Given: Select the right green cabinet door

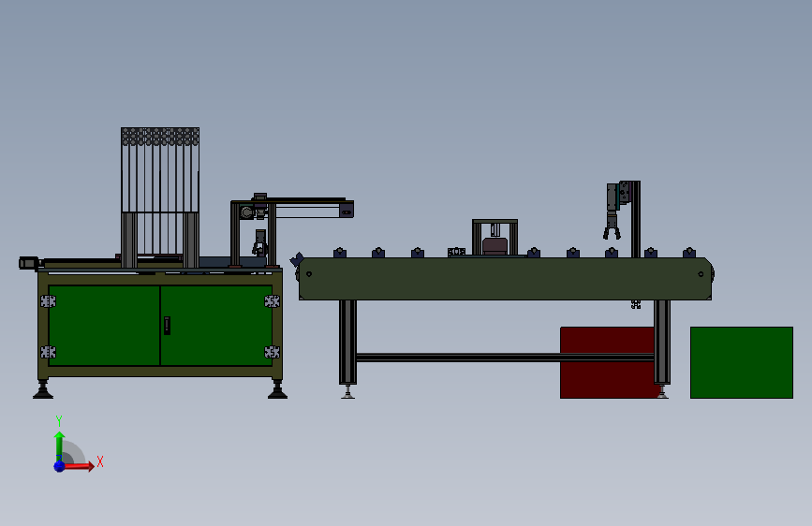Looking at the screenshot, I should [x=216, y=325].
